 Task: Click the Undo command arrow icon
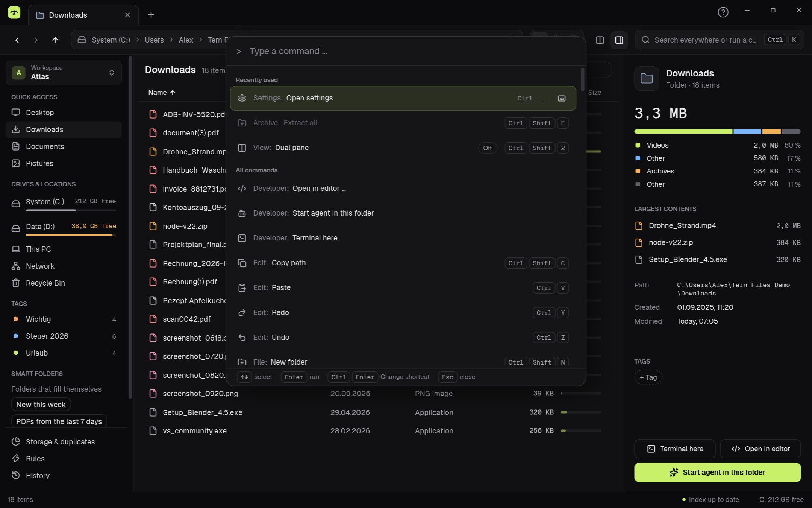click(x=242, y=337)
